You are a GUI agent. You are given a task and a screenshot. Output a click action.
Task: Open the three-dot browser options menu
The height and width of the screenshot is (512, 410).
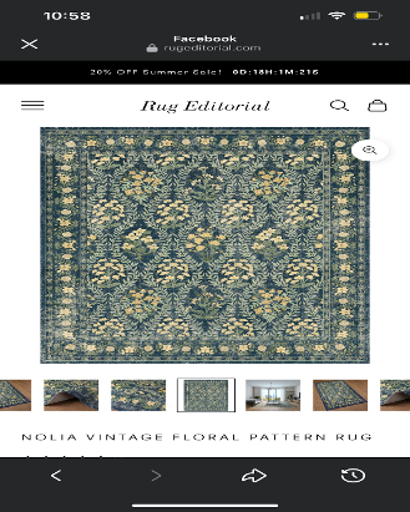pyautogui.click(x=380, y=44)
